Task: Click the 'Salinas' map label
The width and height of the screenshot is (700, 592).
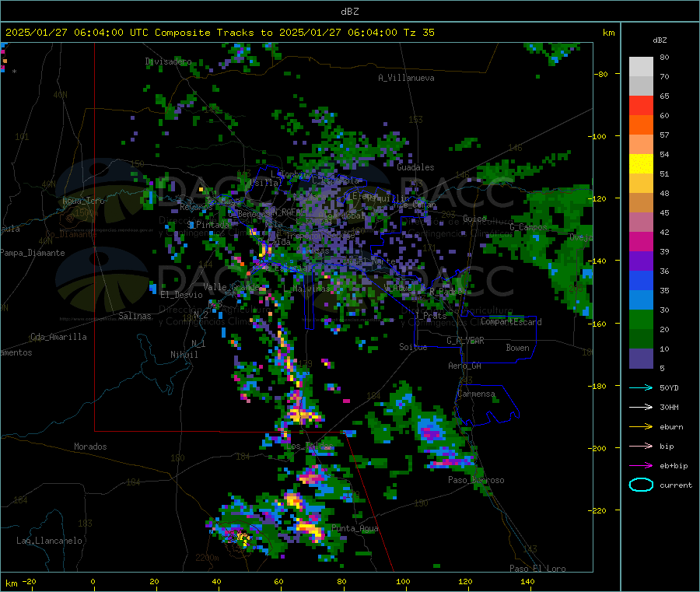Action: pos(135,316)
